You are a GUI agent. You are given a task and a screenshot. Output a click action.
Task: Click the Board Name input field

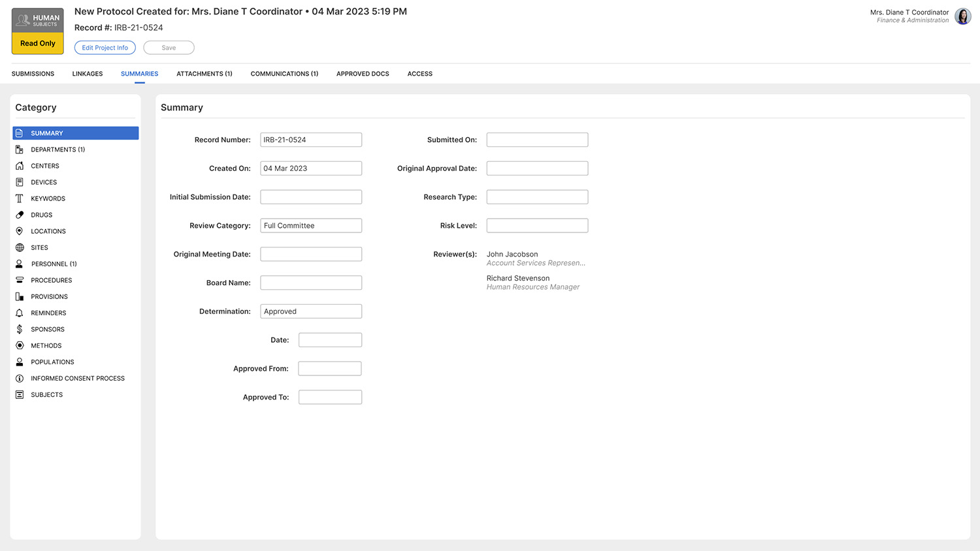click(x=311, y=282)
